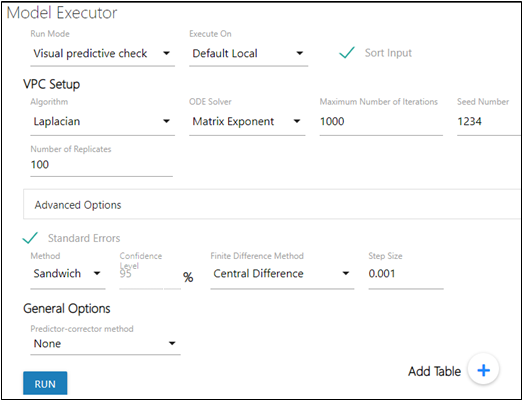Toggle the Sort Input checkbox
Viewport: 523px width, 401px height.
click(347, 53)
